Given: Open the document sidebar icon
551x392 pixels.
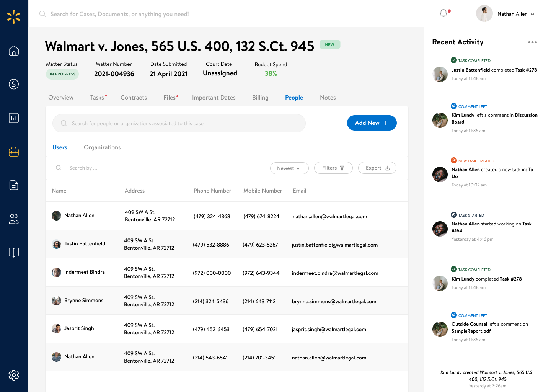Looking at the screenshot, I should [14, 185].
